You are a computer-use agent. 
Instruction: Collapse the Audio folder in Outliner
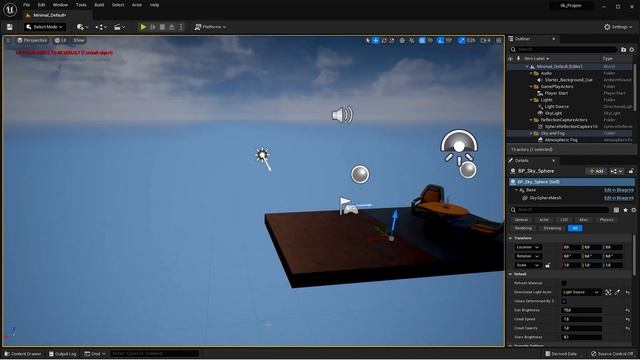point(531,73)
